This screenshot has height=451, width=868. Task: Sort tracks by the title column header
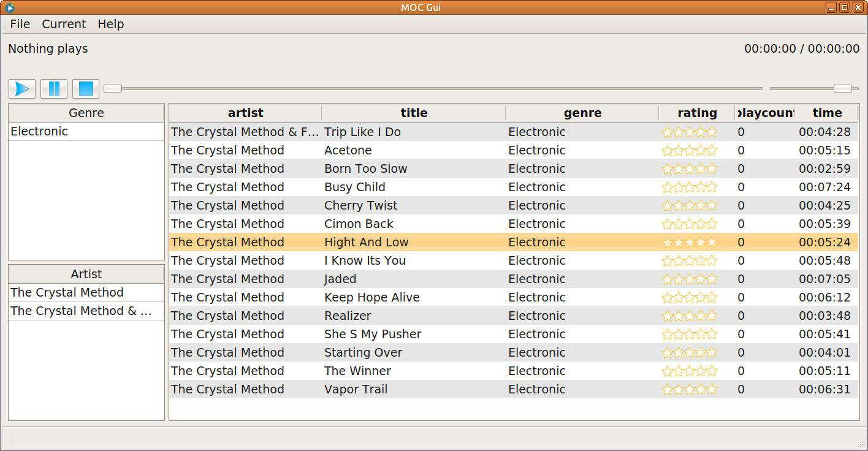[414, 113]
